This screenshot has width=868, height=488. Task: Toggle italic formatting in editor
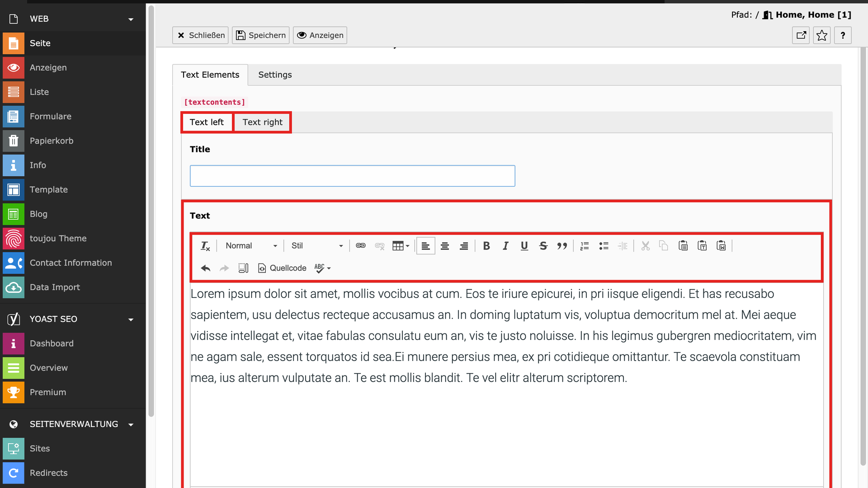tap(505, 246)
